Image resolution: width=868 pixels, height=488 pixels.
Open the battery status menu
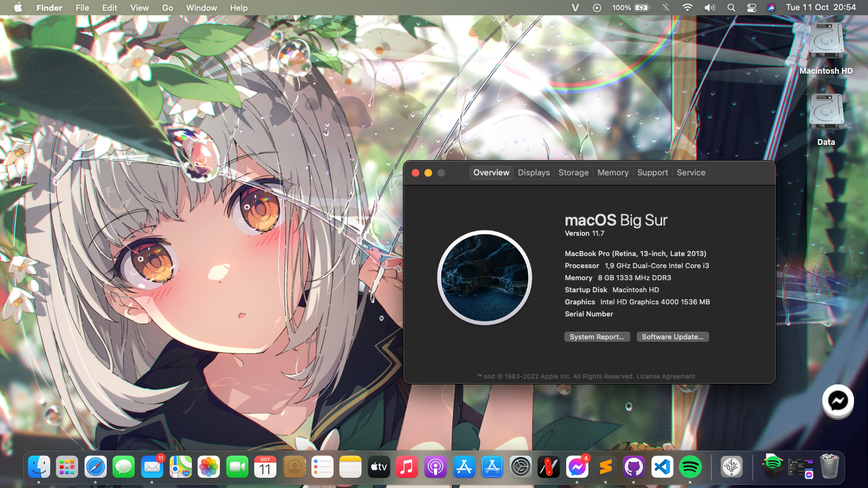point(631,8)
